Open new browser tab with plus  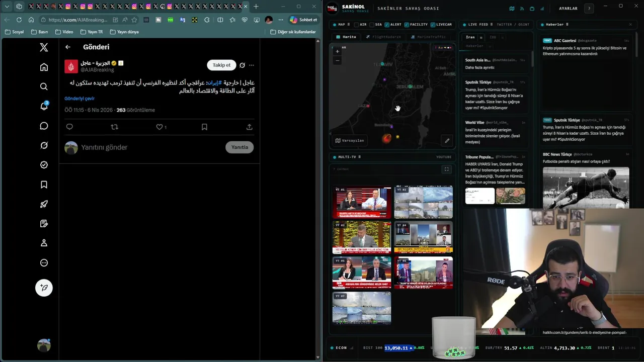[256, 7]
